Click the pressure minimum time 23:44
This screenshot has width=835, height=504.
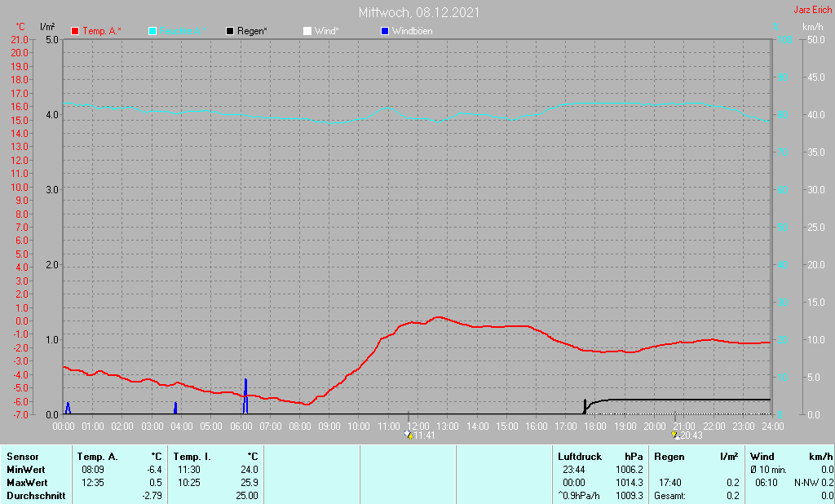(573, 470)
